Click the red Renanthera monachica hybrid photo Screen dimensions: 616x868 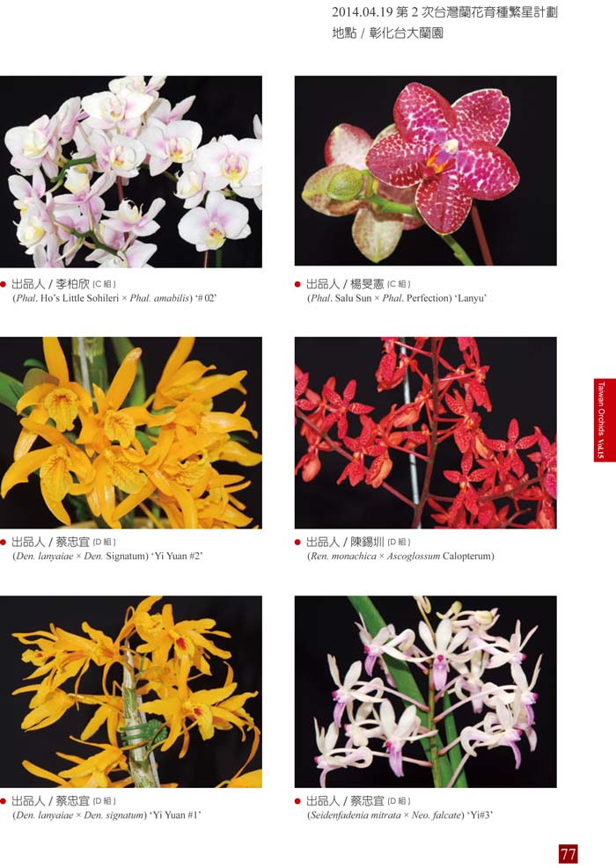(x=425, y=433)
